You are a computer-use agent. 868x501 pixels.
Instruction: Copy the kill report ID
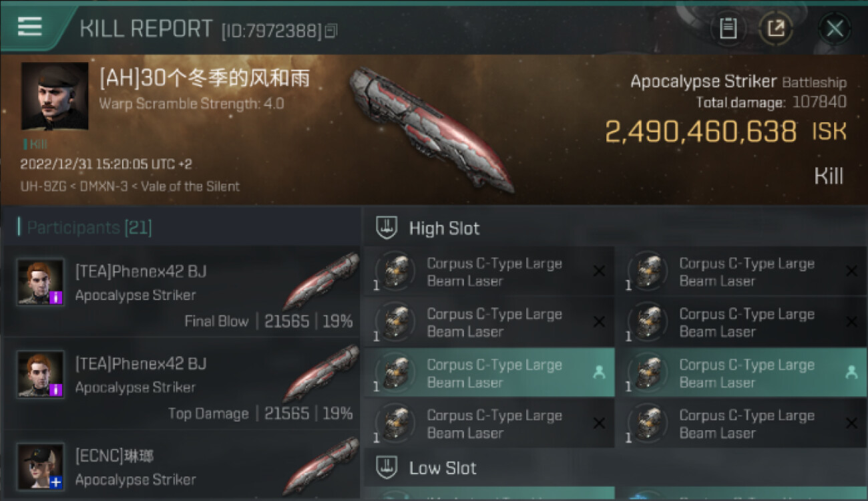(x=331, y=30)
